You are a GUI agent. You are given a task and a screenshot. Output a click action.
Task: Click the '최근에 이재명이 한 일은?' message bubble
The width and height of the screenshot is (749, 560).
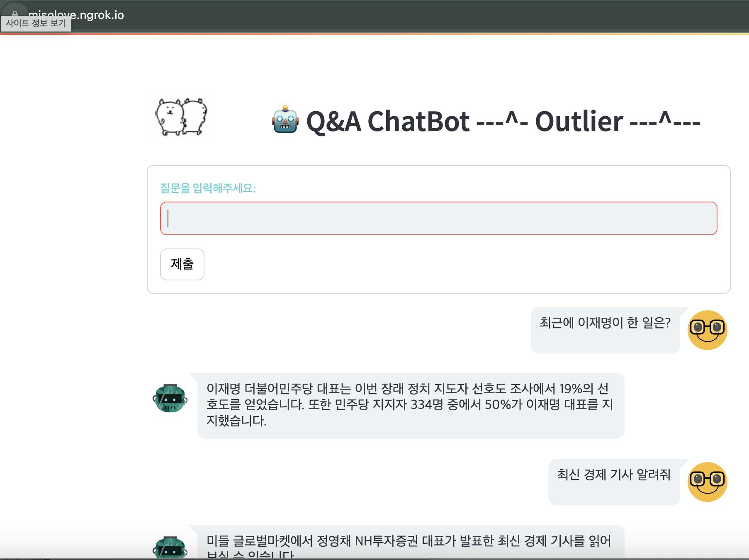click(x=605, y=330)
